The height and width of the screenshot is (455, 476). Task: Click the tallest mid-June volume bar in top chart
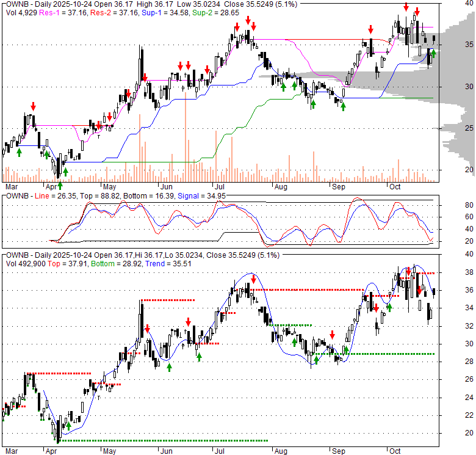click(x=186, y=137)
